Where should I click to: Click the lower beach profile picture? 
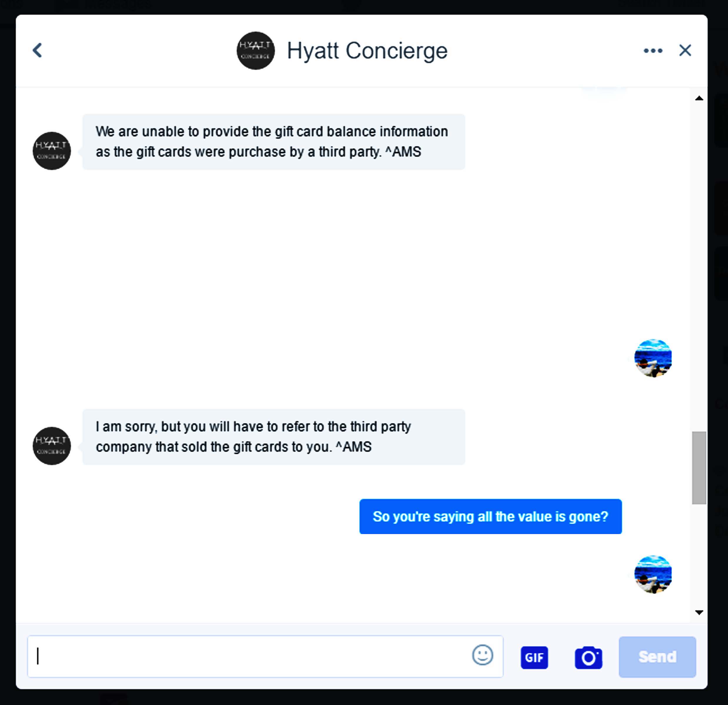pyautogui.click(x=653, y=574)
